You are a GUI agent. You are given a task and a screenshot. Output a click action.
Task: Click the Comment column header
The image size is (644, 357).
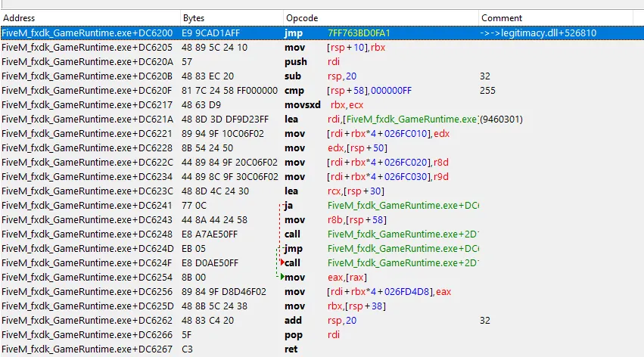pyautogui.click(x=502, y=17)
